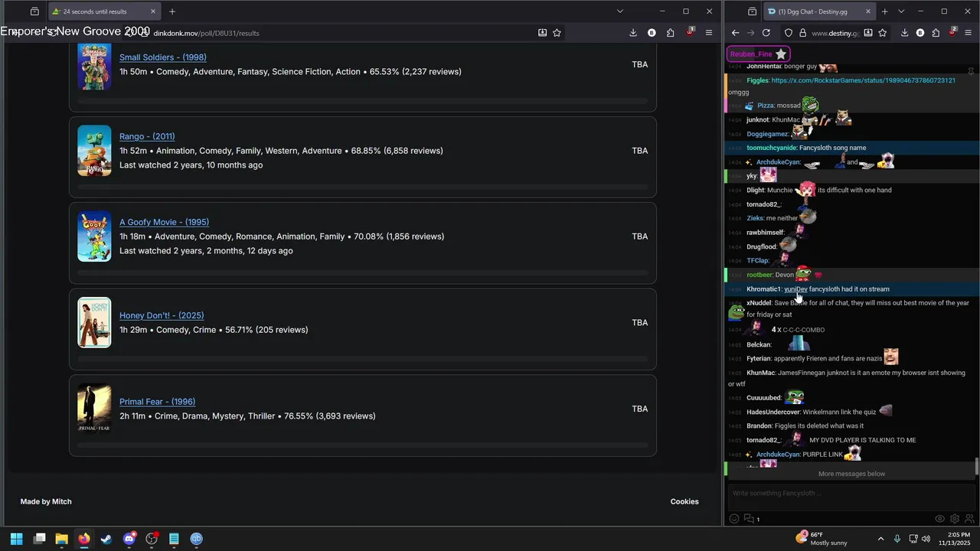Image resolution: width=980 pixels, height=551 pixels.
Task: Click the site padlock icon in chat window
Action: coord(802,33)
